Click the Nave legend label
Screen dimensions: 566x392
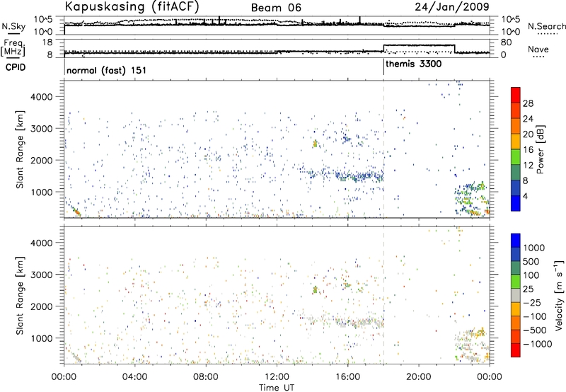538,49
